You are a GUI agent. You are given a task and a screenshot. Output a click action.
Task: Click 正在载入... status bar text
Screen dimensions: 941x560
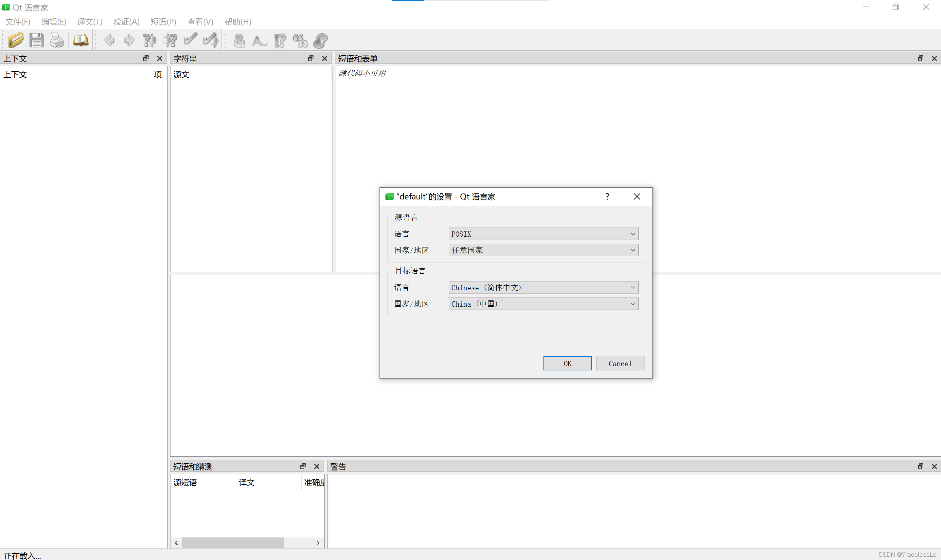tap(22, 555)
